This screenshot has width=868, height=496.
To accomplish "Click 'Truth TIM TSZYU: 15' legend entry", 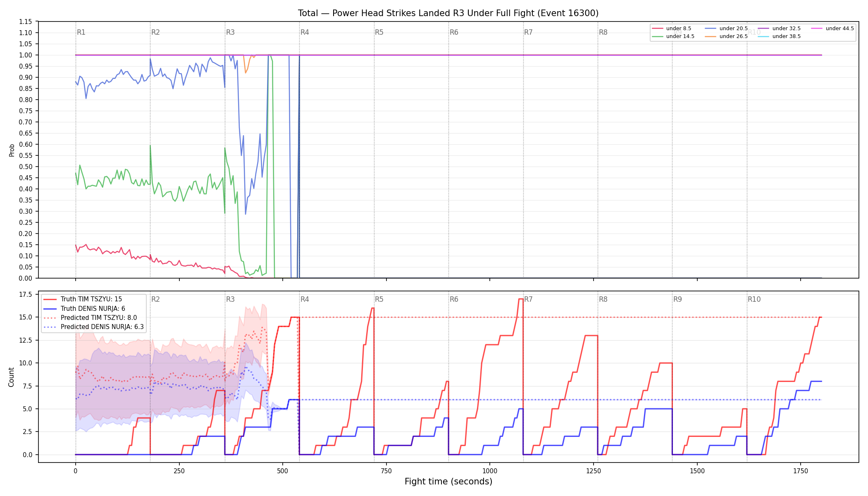I will point(83,299).
